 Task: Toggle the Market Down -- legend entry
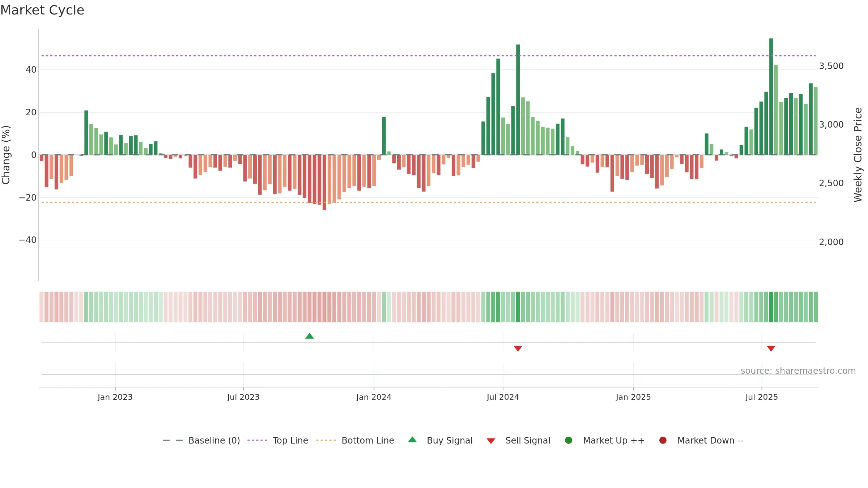(x=701, y=440)
